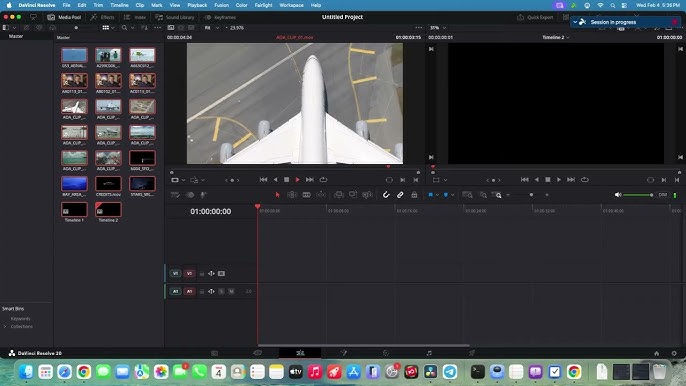
Task: Open the Media Pool options three-dot menu
Action: (x=158, y=28)
